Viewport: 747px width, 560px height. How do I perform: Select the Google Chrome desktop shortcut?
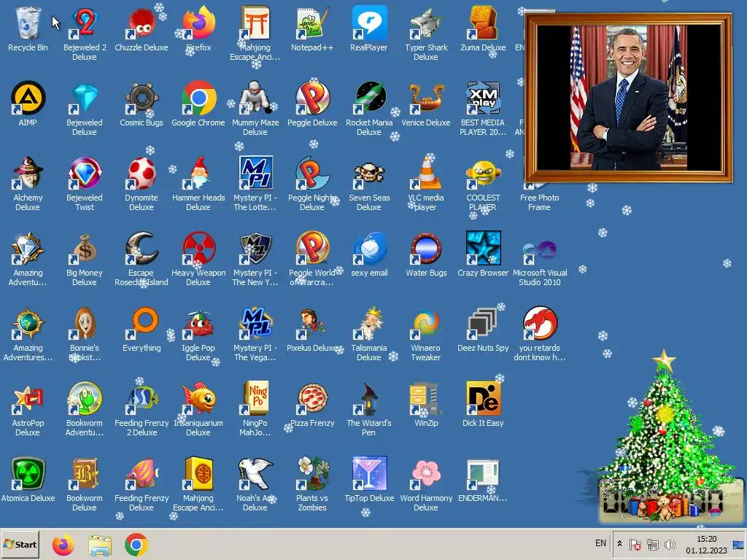(198, 98)
